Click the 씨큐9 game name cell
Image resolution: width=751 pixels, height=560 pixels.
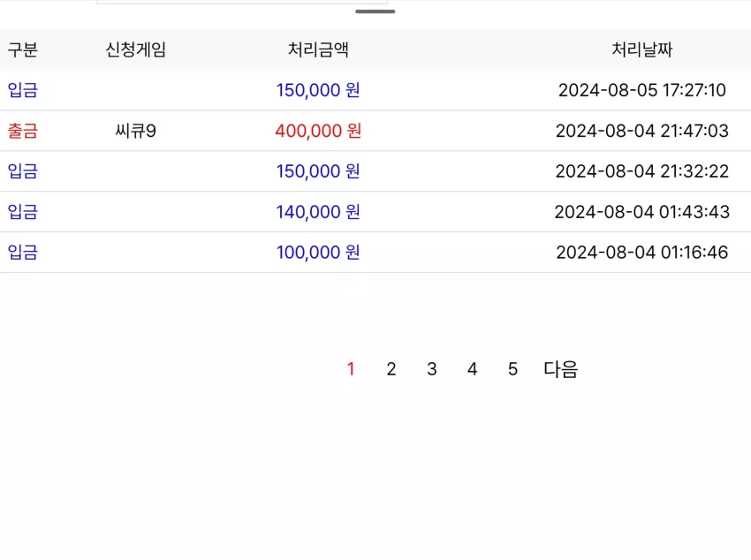click(x=135, y=131)
